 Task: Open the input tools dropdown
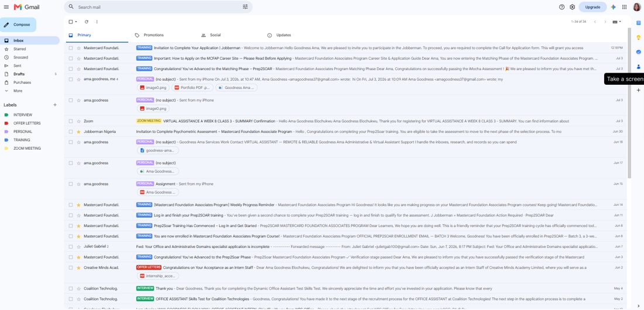coord(617,22)
